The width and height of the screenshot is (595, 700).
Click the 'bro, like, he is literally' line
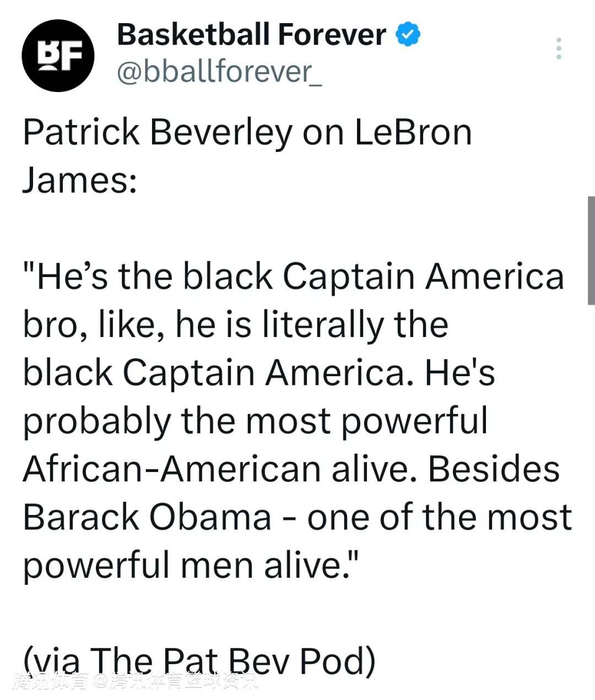235,324
